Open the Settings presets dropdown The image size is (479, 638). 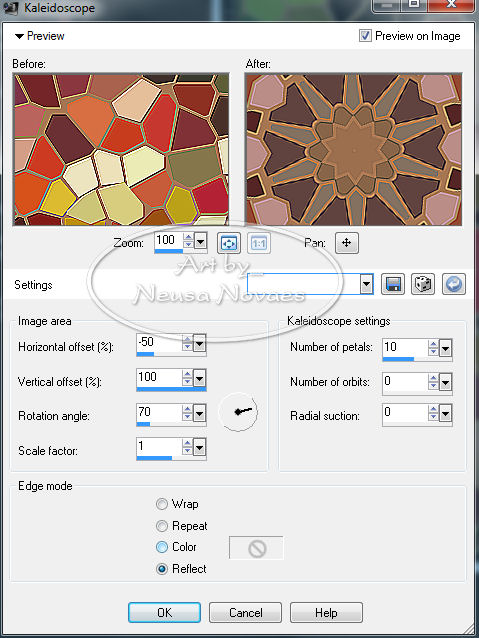coord(366,284)
